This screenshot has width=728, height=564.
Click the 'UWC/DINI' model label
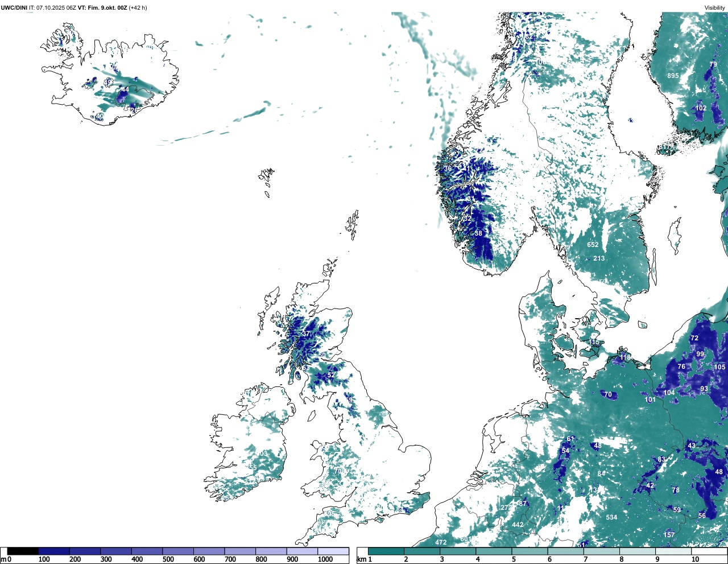(14, 7)
